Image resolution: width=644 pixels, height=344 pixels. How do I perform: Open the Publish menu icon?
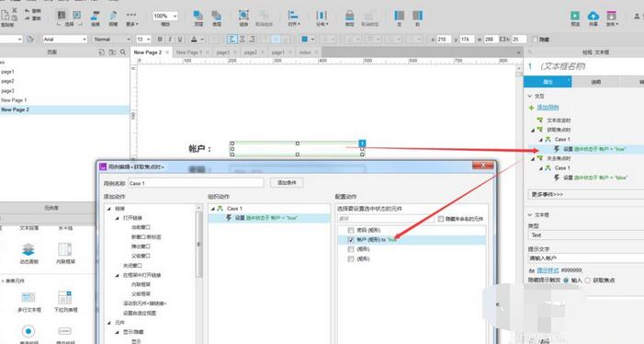[612, 16]
